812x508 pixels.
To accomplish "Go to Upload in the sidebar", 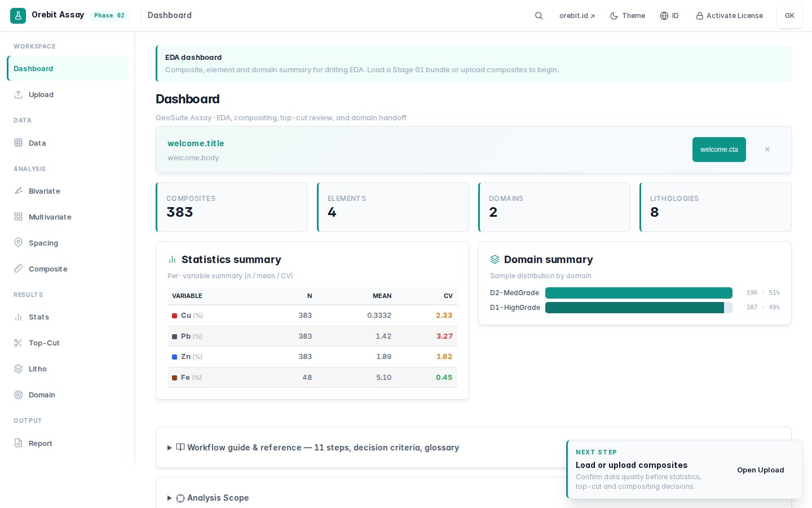I will [67, 94].
